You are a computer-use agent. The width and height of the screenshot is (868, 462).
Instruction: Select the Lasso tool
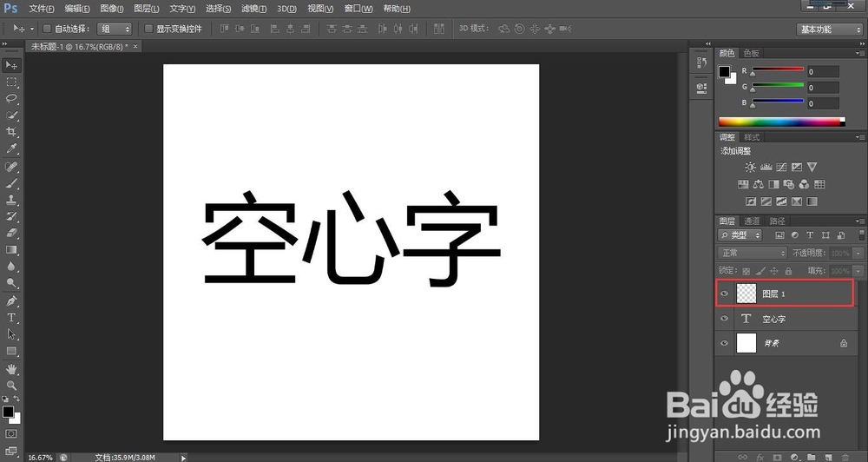tap(11, 99)
